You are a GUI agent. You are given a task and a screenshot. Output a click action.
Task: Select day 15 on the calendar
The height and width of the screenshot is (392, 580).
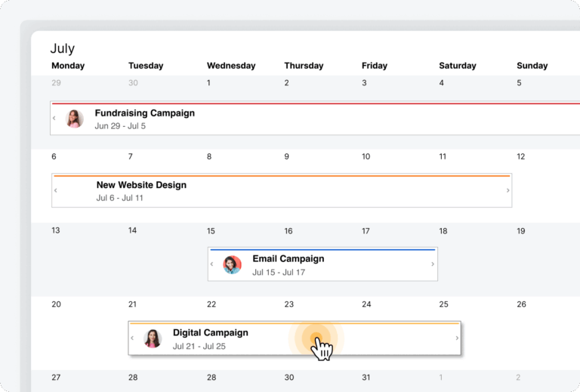(x=211, y=231)
